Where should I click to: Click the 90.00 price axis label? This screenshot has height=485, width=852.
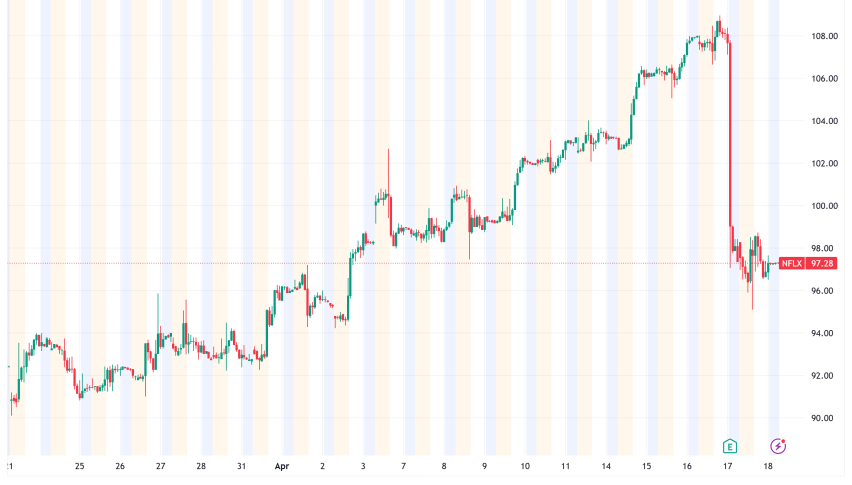(x=825, y=418)
